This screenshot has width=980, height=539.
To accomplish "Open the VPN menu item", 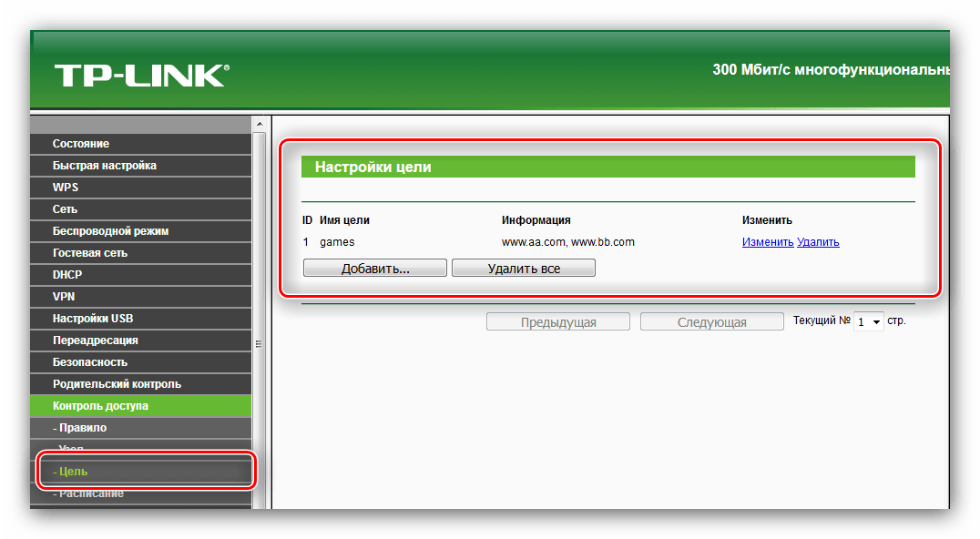I will pyautogui.click(x=64, y=297).
